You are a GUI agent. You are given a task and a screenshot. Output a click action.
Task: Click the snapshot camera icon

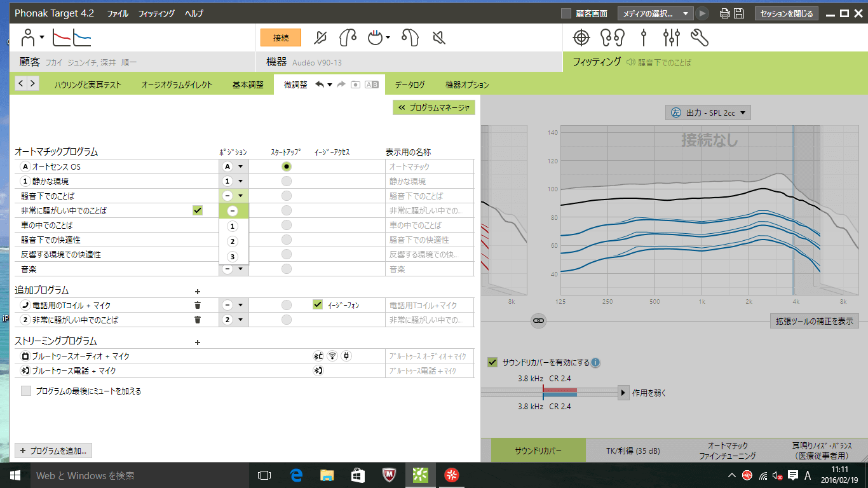coord(356,85)
